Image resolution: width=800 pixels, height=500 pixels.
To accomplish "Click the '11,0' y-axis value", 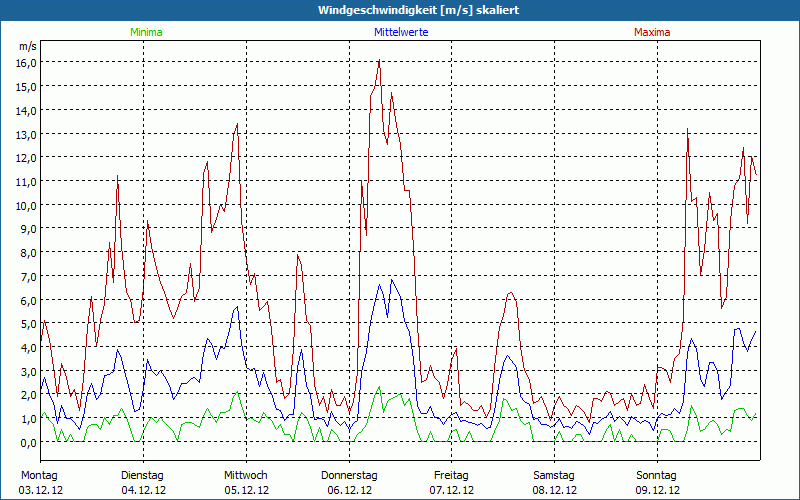I will click(28, 182).
